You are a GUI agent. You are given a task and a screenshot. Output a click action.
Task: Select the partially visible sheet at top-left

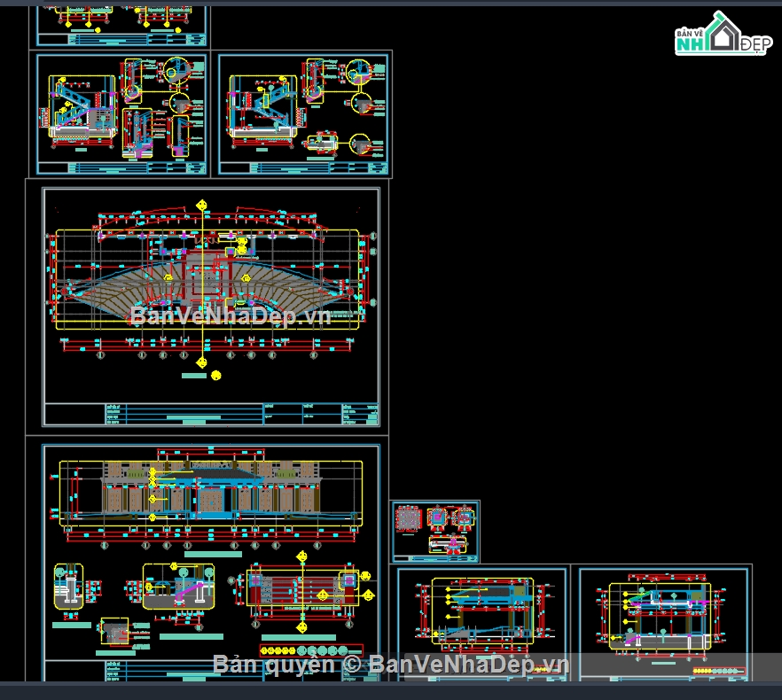coord(121,25)
